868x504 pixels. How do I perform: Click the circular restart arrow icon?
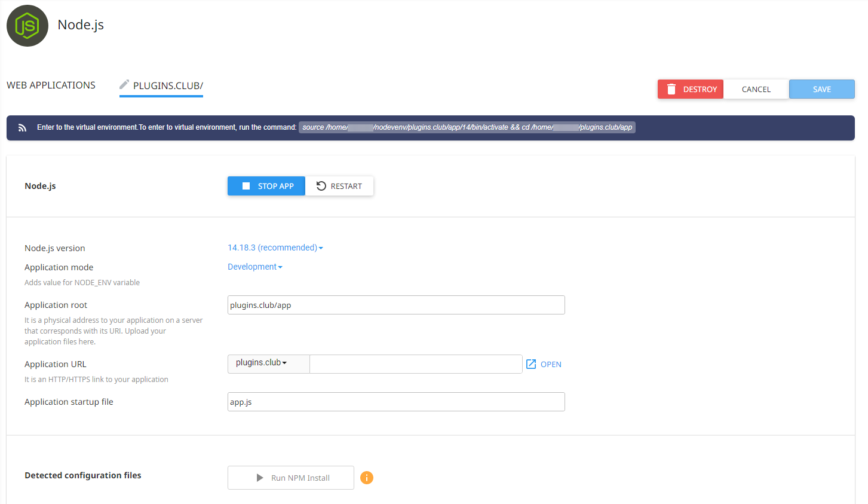[x=321, y=186]
